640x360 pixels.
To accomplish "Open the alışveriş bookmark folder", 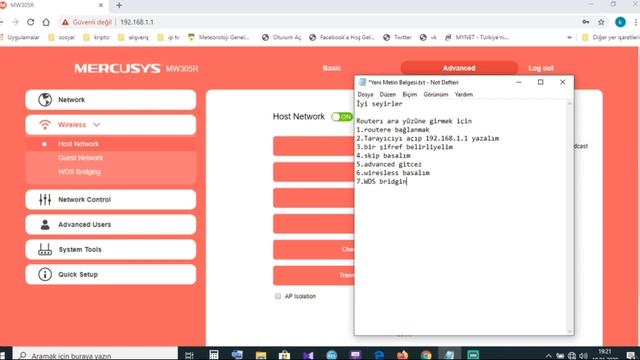I will 133,37.
